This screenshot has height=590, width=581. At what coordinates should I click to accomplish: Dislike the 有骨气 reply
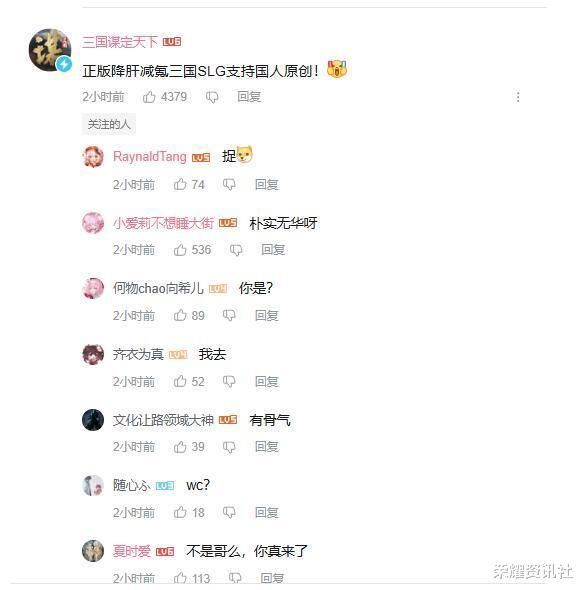pos(229,447)
